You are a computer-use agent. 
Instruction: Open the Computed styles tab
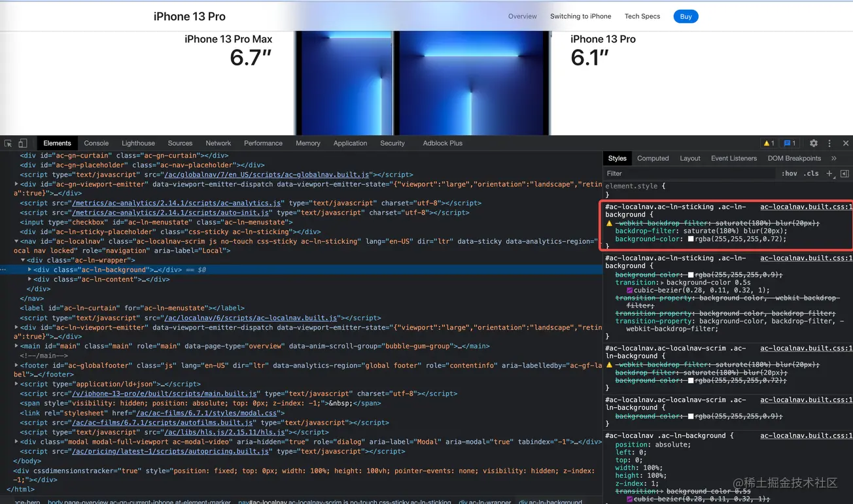tap(653, 158)
